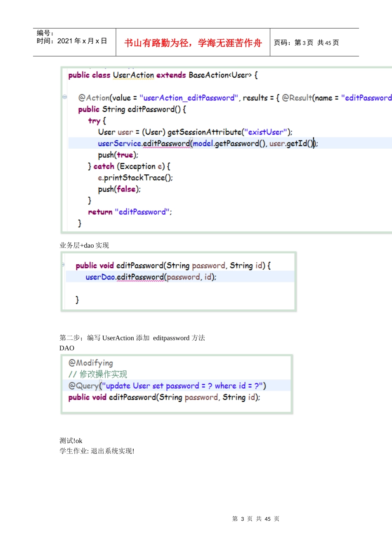Click the footer page number 第 3 页 共 45 页
Image resolution: width=392 pixels, height=555 pixels.
(x=256, y=519)
